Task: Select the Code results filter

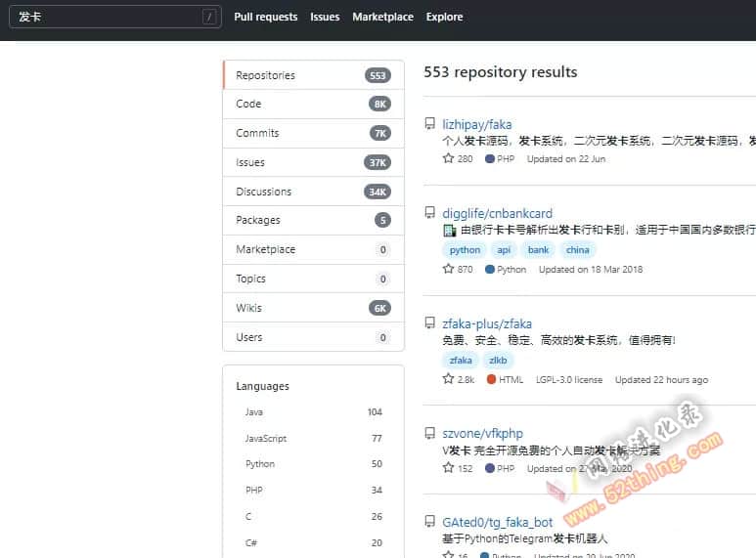Action: point(313,105)
